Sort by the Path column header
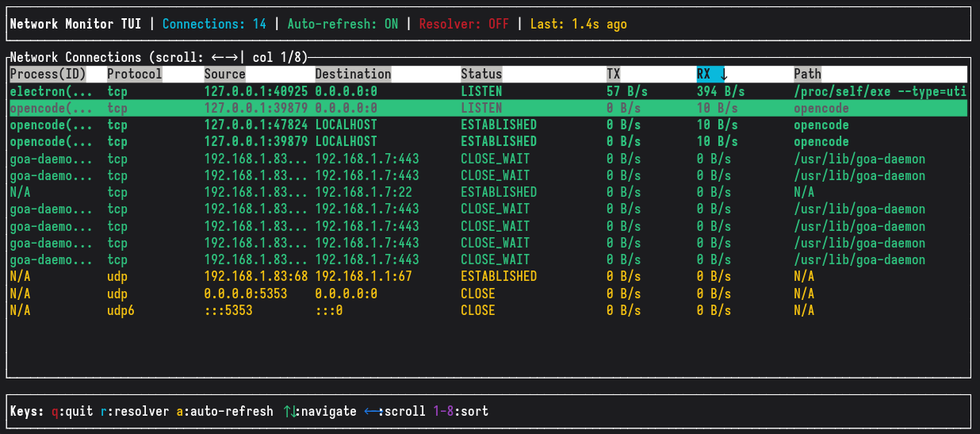The image size is (980, 434). click(808, 74)
